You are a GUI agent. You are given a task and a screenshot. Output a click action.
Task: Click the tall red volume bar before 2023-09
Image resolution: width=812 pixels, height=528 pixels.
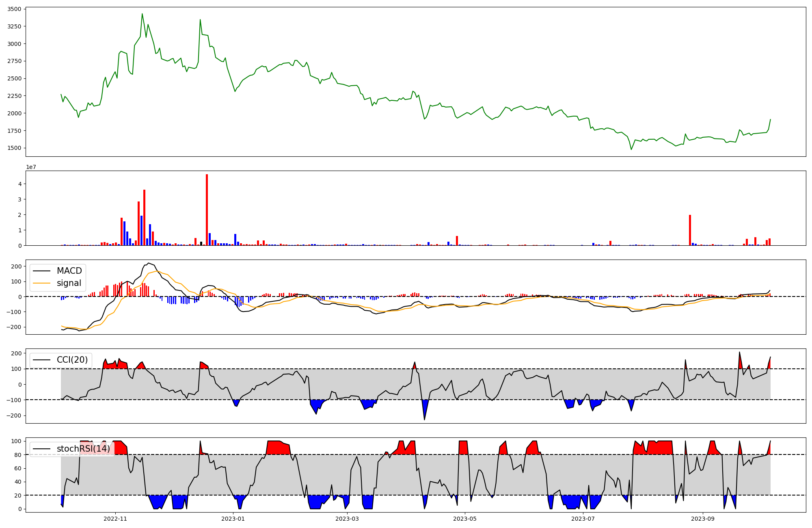click(x=690, y=230)
